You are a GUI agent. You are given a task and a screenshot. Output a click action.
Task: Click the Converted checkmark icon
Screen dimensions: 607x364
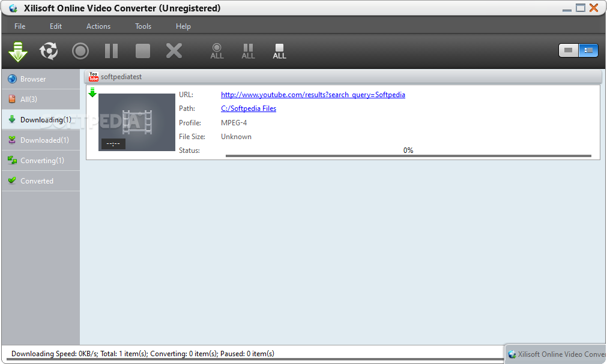[x=12, y=181]
